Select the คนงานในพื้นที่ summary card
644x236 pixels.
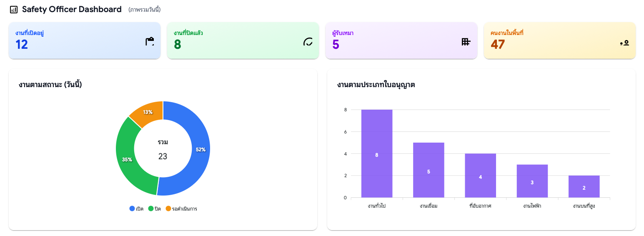click(559, 40)
